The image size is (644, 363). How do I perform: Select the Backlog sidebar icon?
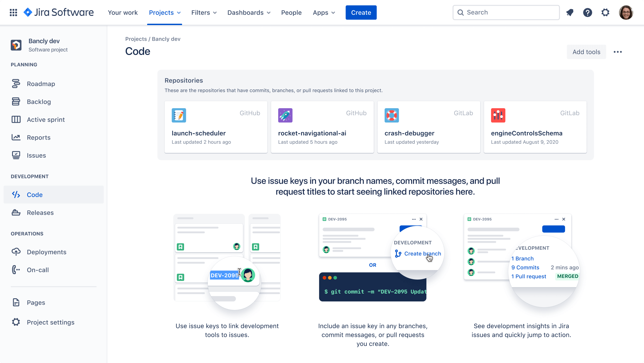click(16, 102)
